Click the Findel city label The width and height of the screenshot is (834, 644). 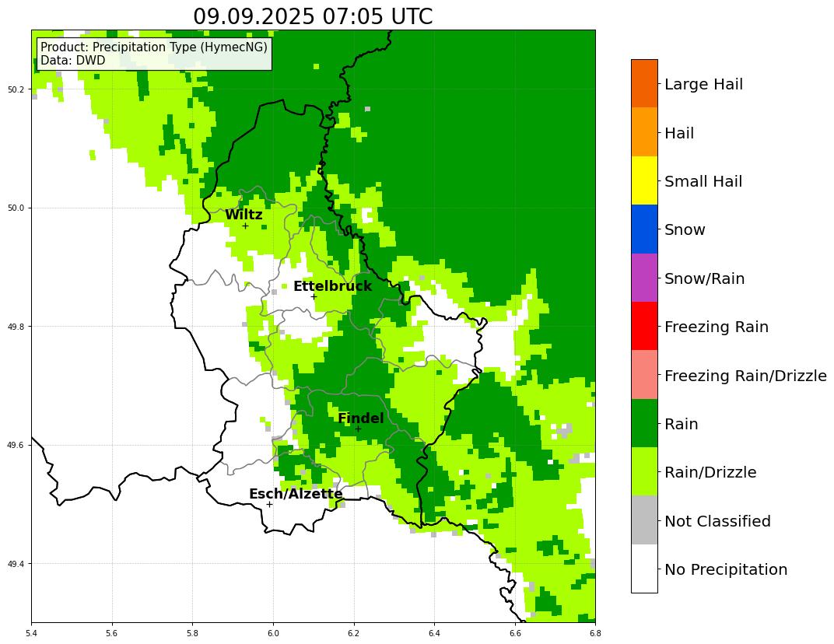tap(361, 418)
